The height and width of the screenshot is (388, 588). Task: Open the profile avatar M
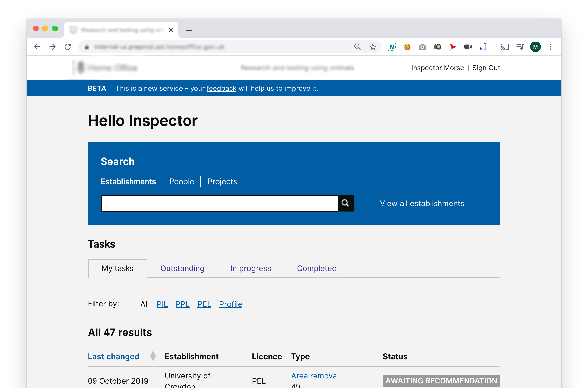pyautogui.click(x=535, y=47)
